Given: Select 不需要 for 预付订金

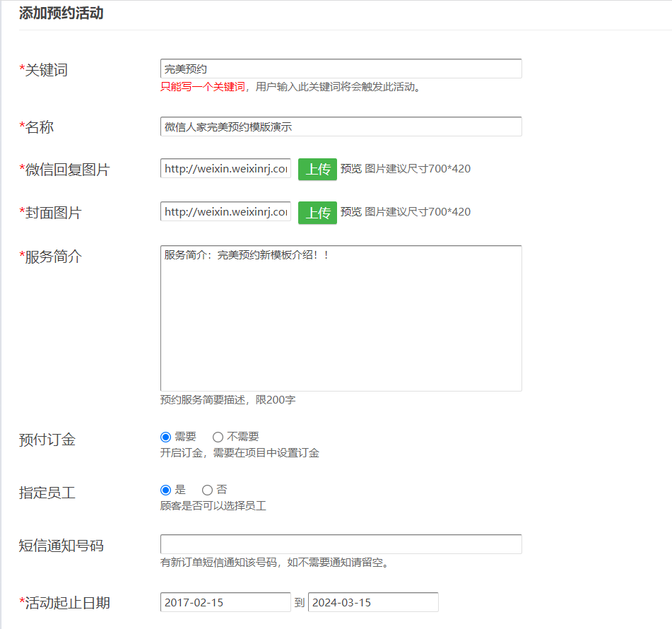Looking at the screenshot, I should pyautogui.click(x=218, y=437).
